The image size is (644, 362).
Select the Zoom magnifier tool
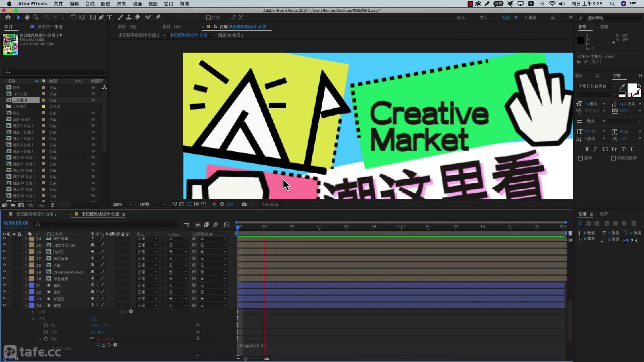click(36, 17)
